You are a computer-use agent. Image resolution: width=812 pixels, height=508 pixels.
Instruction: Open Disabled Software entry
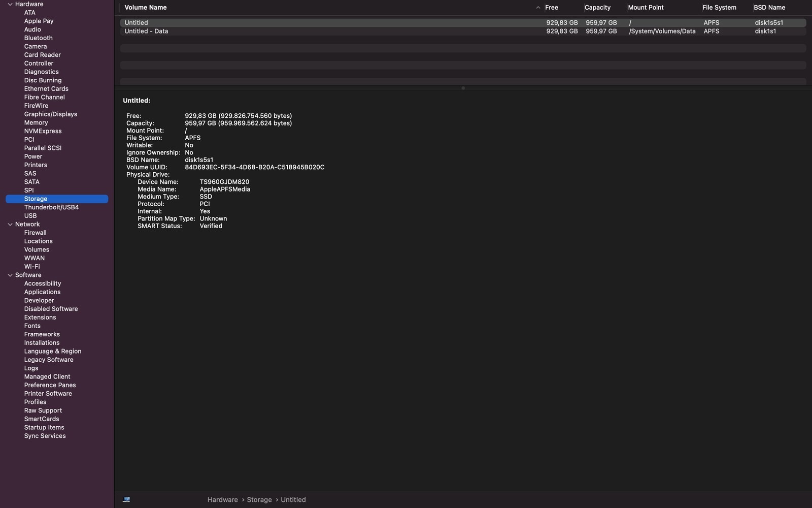[x=51, y=309]
